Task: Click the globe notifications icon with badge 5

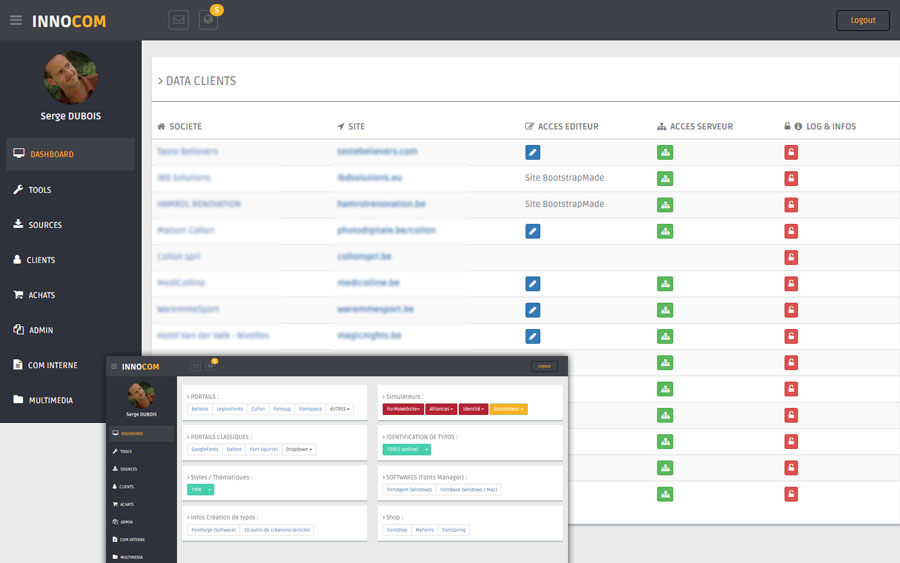Action: point(208,20)
